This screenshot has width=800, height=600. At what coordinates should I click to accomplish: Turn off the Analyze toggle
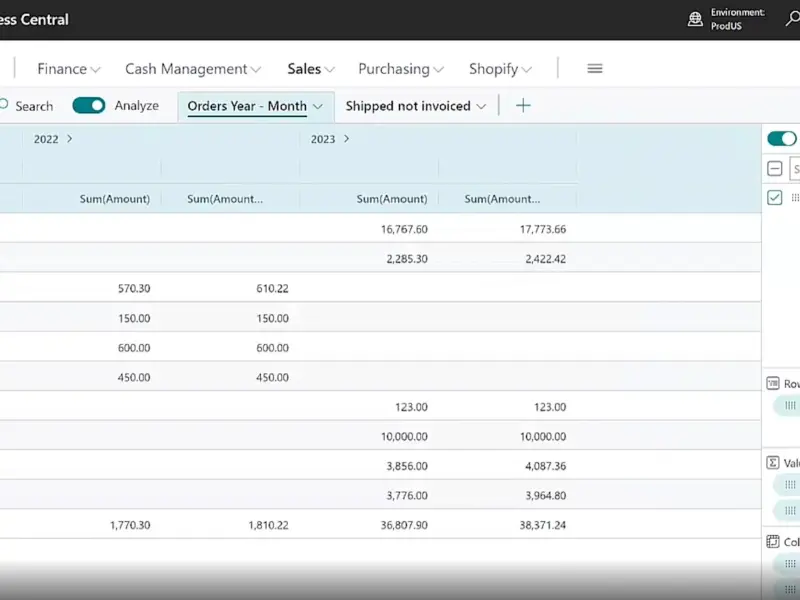tap(89, 105)
